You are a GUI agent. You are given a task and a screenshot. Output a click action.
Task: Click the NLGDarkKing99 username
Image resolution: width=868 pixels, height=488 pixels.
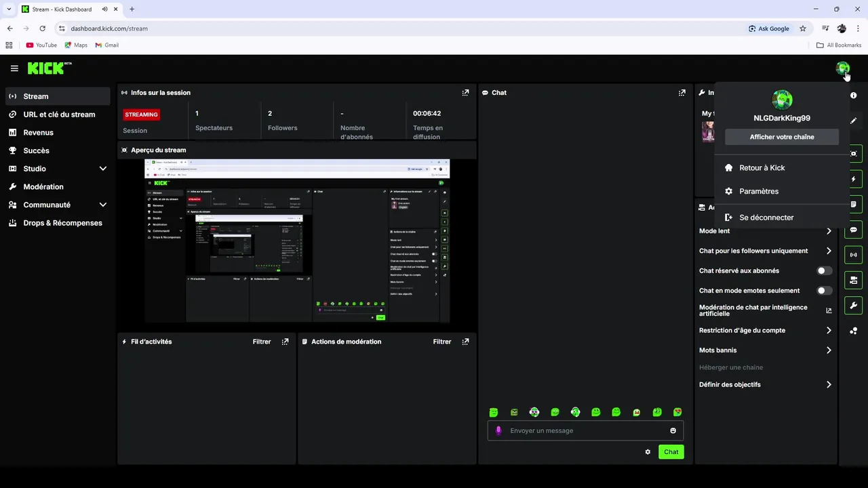[782, 118]
